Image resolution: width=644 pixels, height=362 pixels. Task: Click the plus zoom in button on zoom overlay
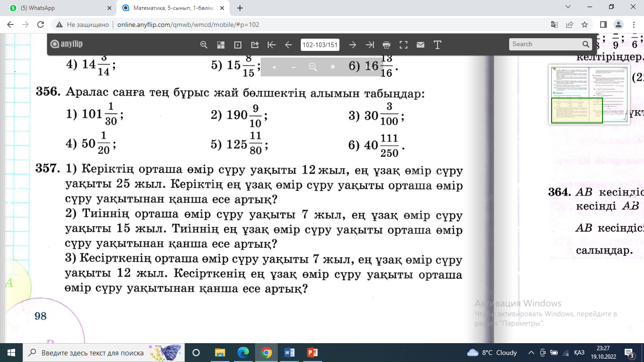[274, 67]
